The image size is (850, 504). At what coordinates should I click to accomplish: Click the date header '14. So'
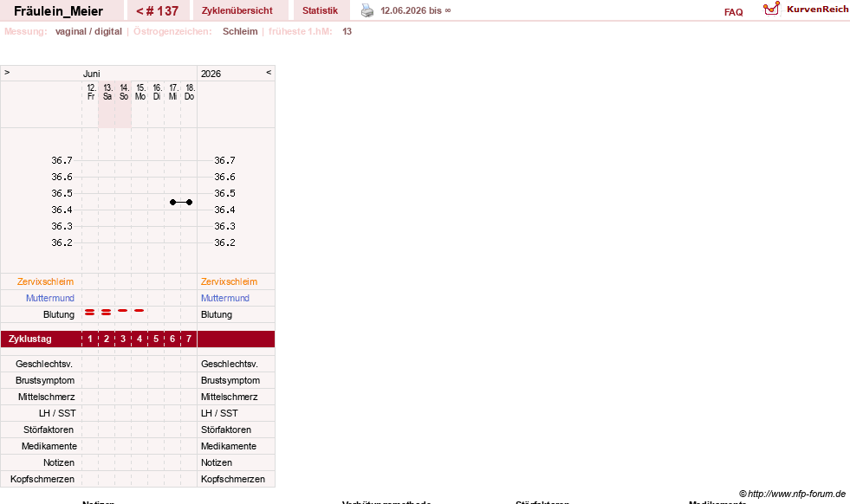[124, 92]
